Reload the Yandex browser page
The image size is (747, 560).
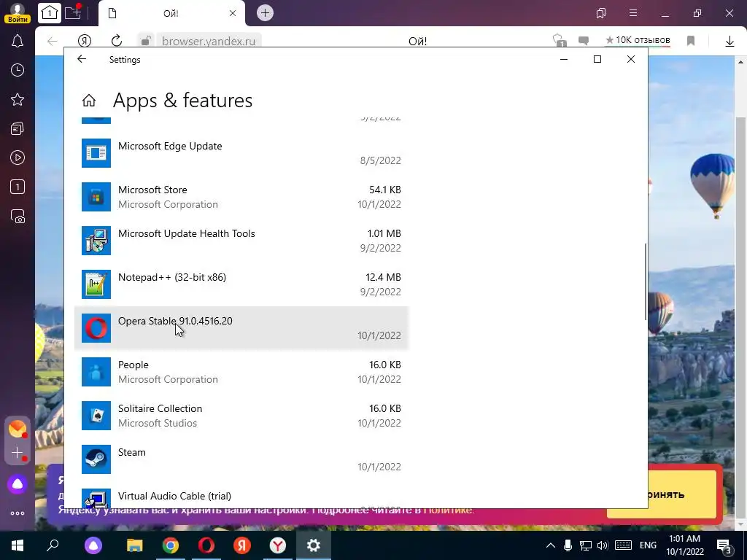pyautogui.click(x=117, y=41)
